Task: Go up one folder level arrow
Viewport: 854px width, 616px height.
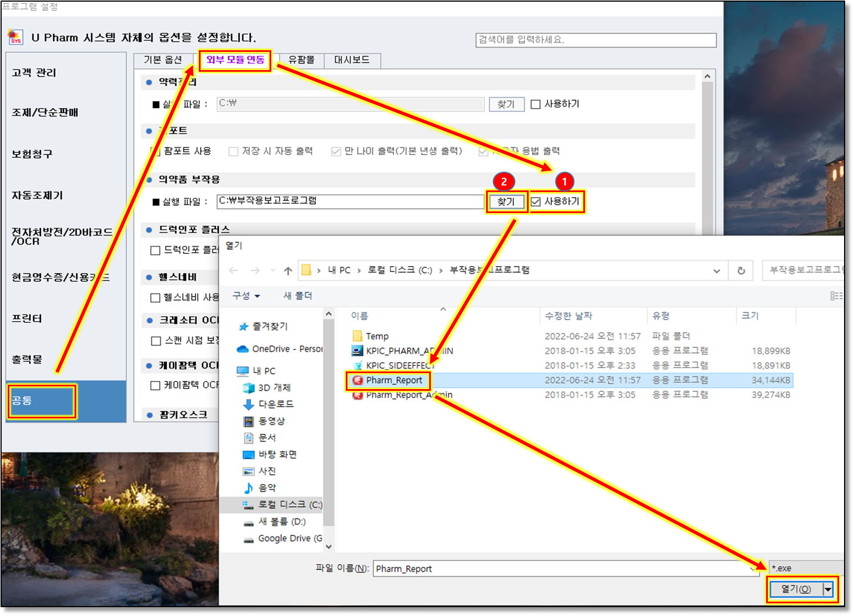Action: coord(288,270)
